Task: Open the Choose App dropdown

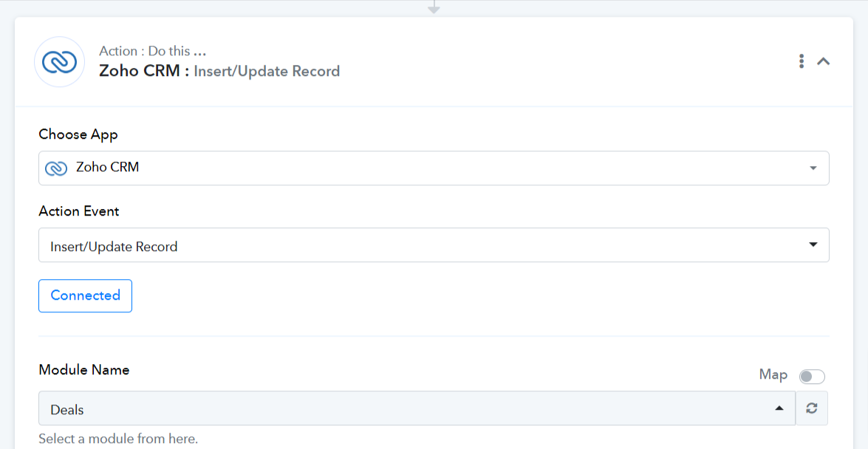Action: (x=434, y=168)
